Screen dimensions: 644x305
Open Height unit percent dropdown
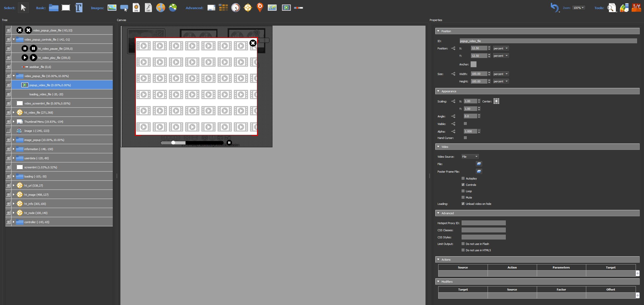pos(501,81)
